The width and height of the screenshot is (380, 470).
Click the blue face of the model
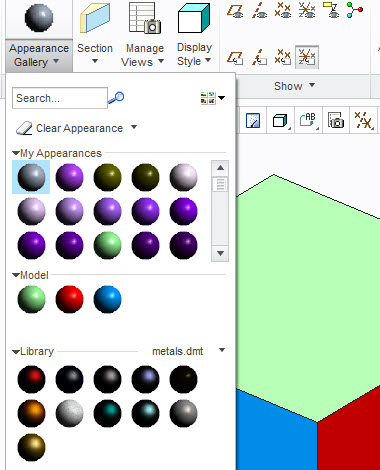point(277,437)
